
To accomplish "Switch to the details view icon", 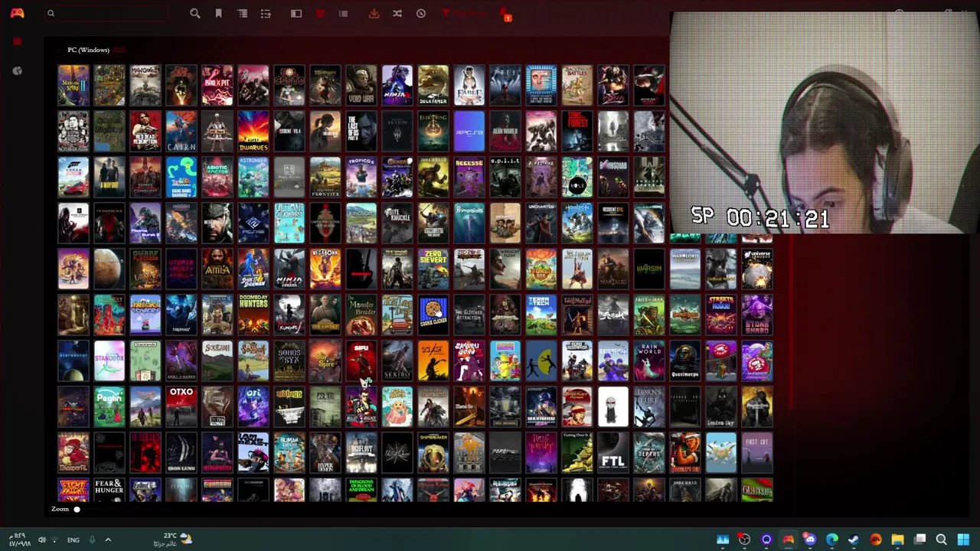I will click(296, 13).
